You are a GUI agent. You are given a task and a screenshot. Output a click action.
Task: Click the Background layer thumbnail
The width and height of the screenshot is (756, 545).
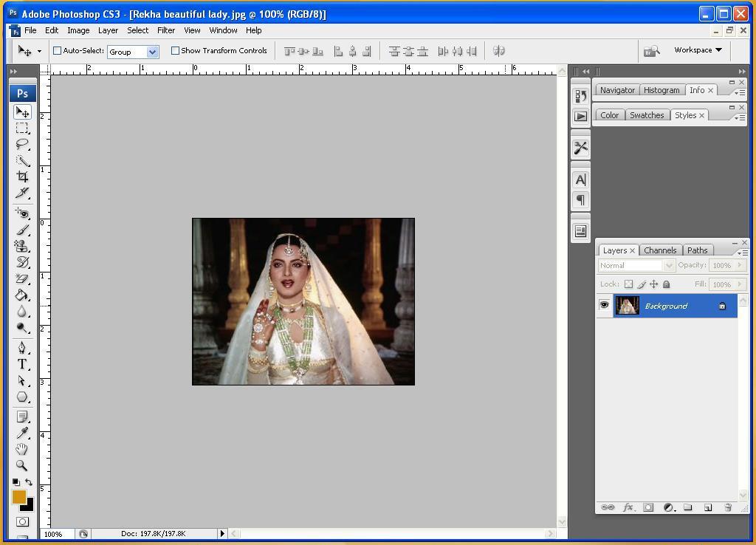pyautogui.click(x=627, y=306)
